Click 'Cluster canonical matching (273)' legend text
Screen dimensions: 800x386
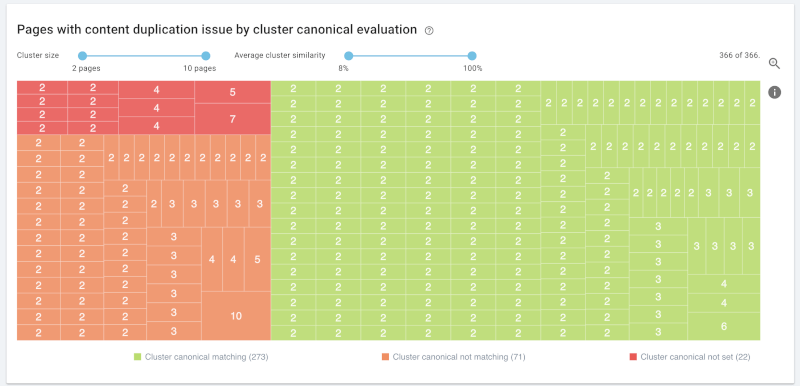(207, 357)
